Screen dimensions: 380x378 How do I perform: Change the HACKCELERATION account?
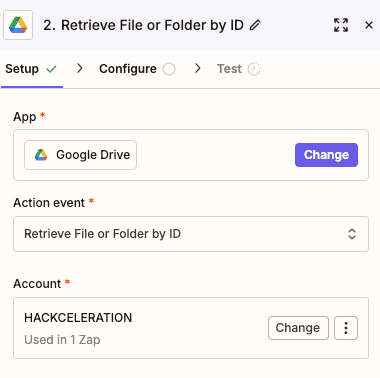tap(298, 328)
